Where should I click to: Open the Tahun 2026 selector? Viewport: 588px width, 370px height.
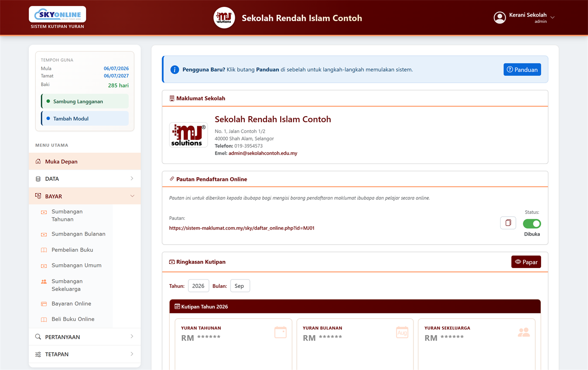point(198,286)
